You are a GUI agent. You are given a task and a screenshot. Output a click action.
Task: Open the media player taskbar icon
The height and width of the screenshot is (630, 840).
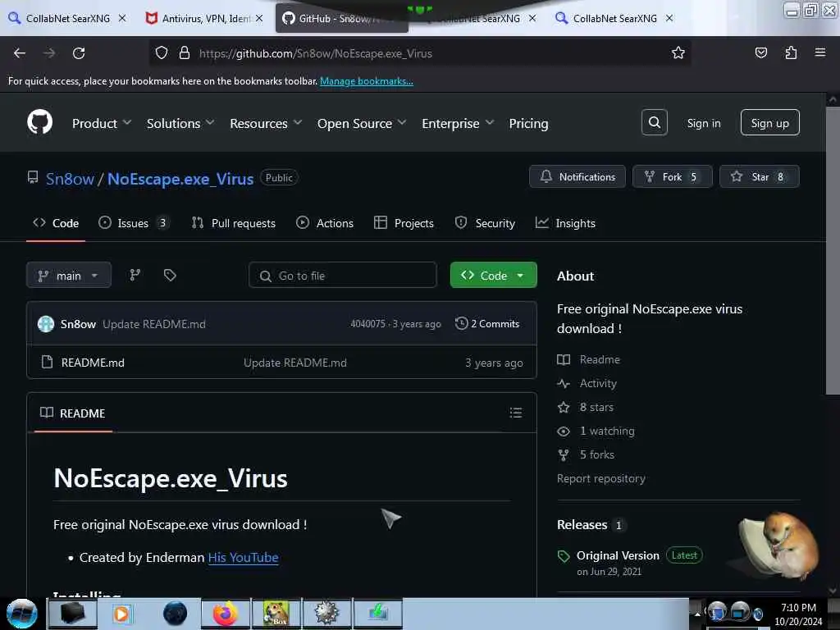pos(121,614)
